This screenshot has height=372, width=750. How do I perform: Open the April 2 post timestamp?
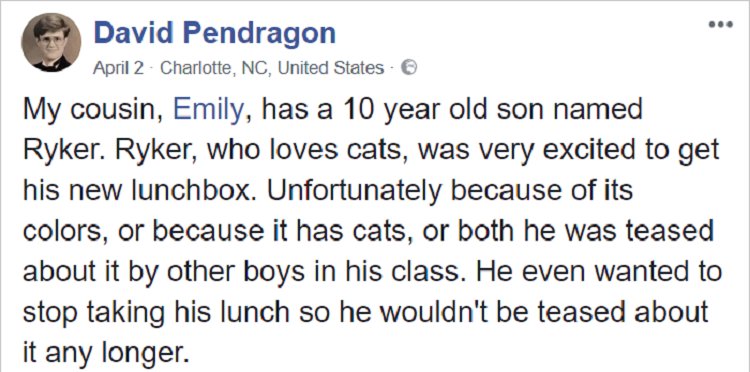coord(118,69)
